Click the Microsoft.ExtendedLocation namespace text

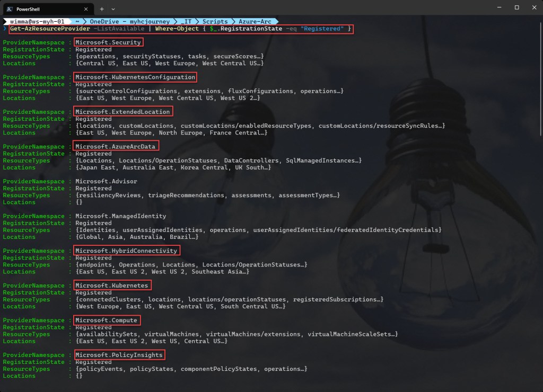tap(122, 112)
